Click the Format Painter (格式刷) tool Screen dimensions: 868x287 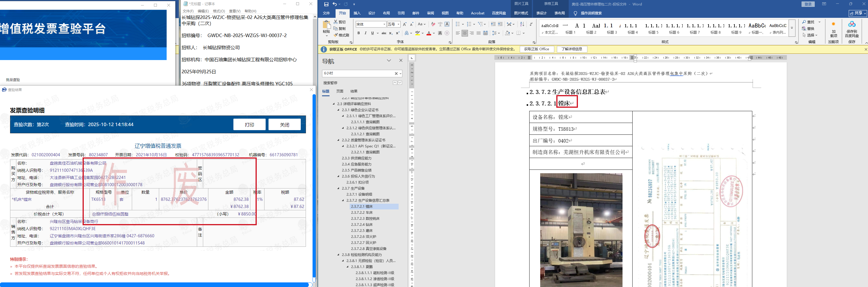[341, 35]
